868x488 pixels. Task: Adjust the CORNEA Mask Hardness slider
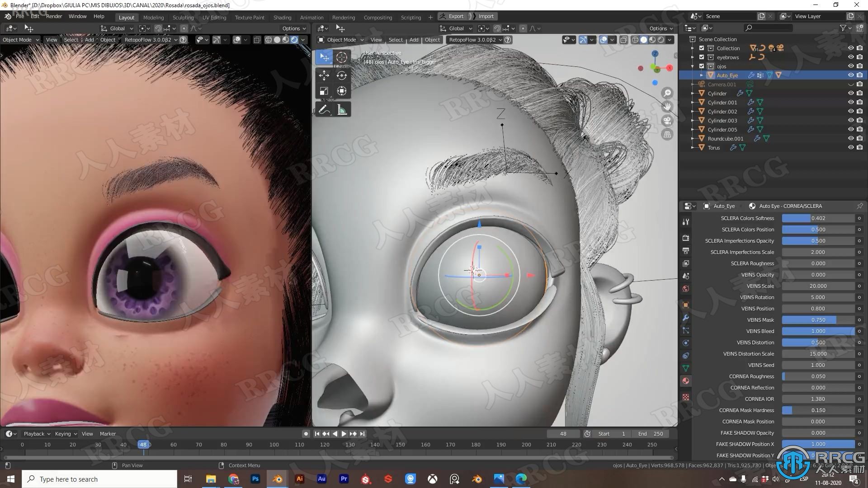tap(818, 410)
